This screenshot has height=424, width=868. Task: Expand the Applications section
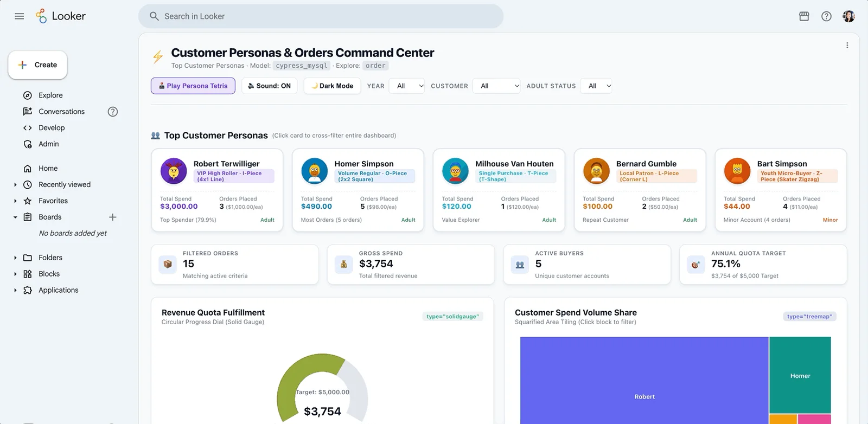click(15, 291)
